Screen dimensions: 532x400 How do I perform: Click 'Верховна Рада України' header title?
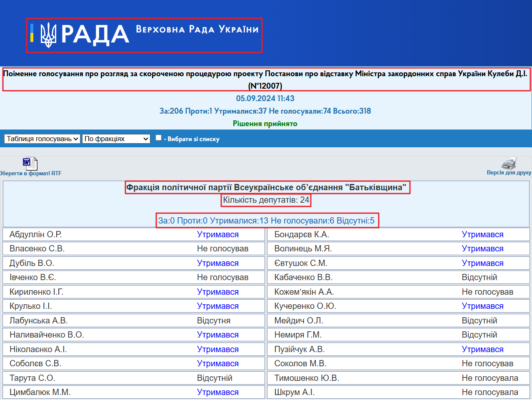(x=197, y=29)
